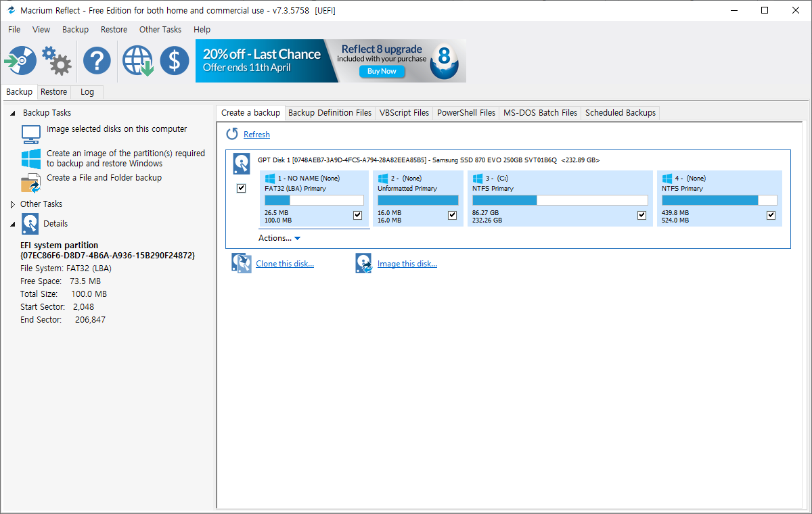Image resolution: width=812 pixels, height=514 pixels.
Task: Switch to PowerShell Files tab
Action: [466, 113]
